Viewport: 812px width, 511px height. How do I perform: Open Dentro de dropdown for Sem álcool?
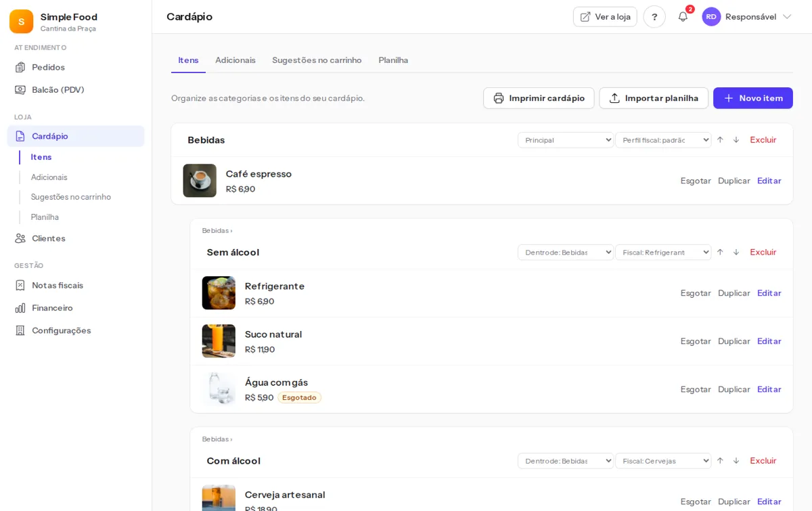pos(566,252)
